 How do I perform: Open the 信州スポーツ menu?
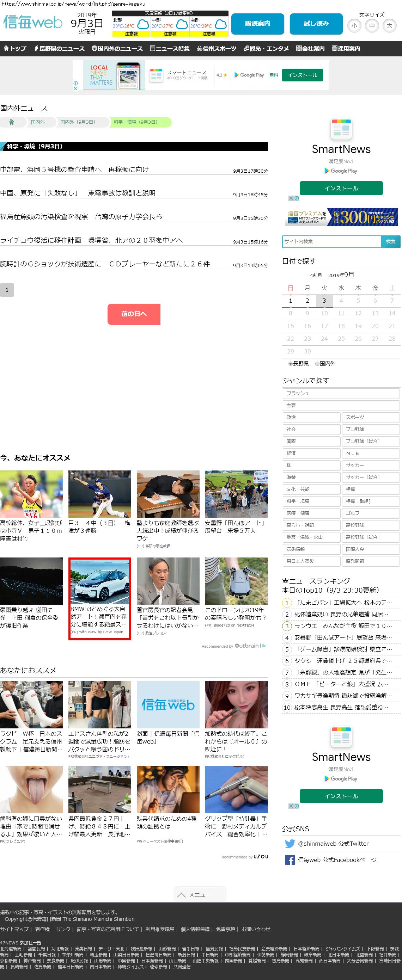[216, 48]
